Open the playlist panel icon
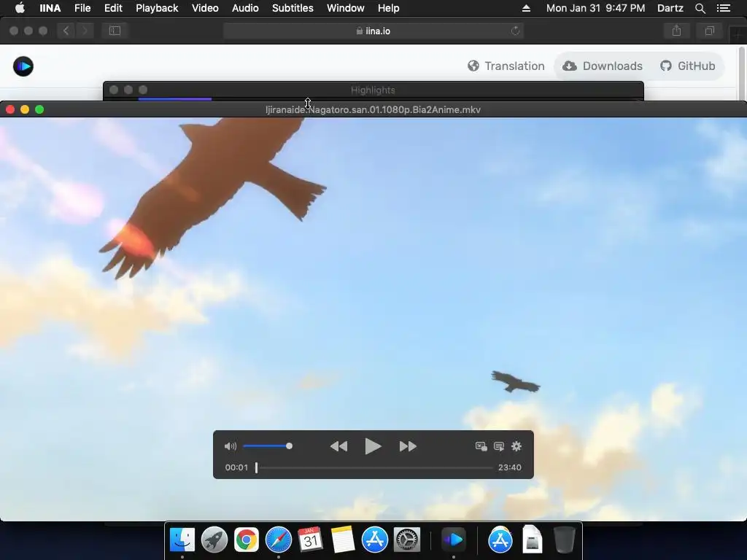Viewport: 747px width, 560px height. [x=499, y=446]
